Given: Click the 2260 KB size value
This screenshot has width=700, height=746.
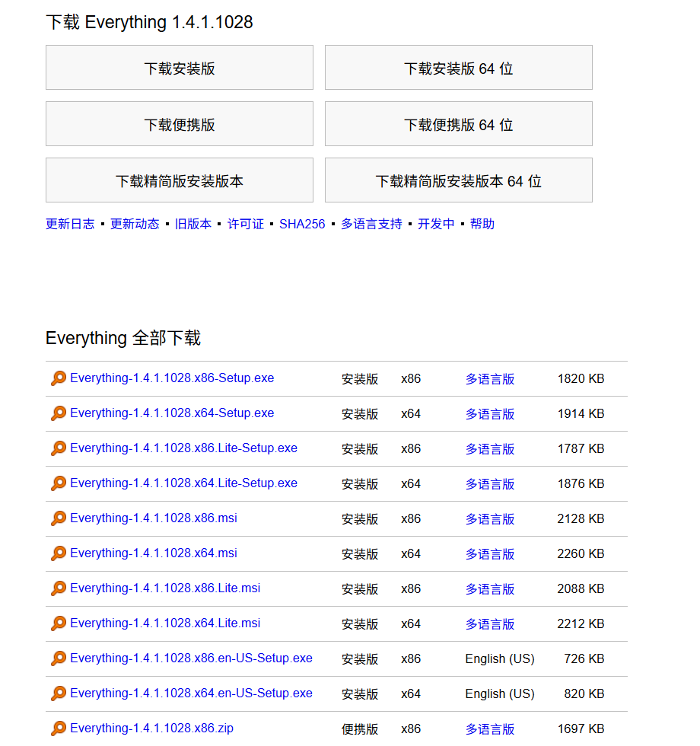Looking at the screenshot, I should 581,554.
